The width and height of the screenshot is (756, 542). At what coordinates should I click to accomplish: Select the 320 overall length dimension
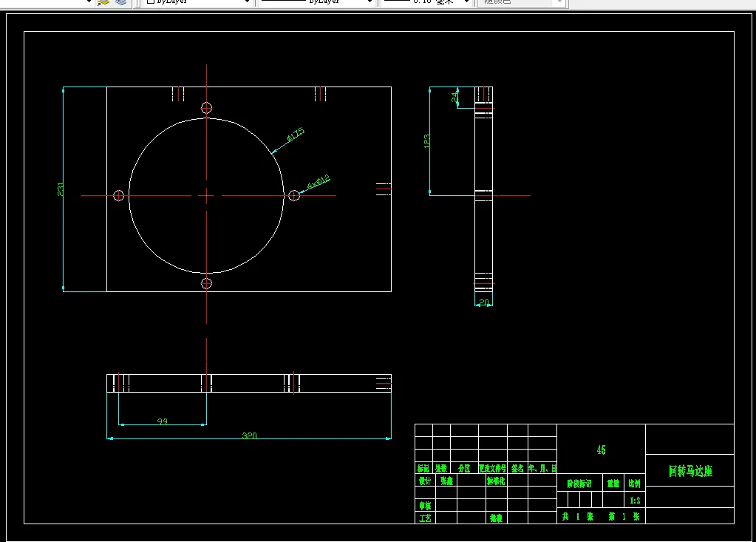[249, 436]
